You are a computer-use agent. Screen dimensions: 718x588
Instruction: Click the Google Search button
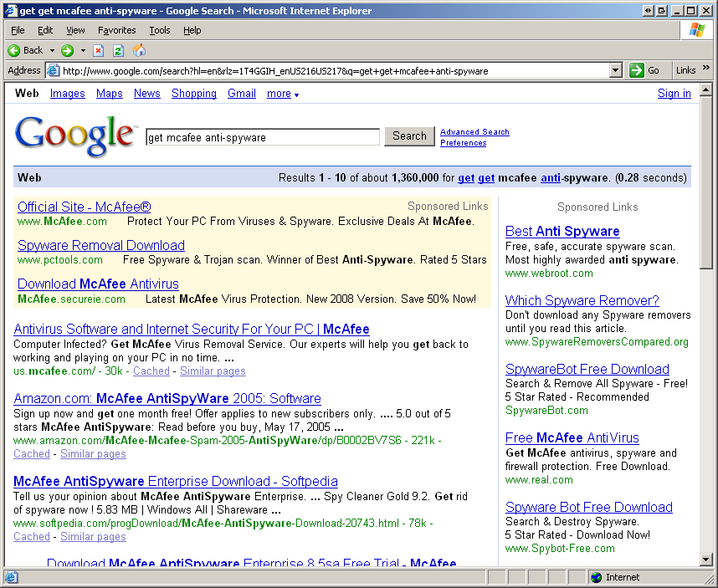pyautogui.click(x=409, y=136)
